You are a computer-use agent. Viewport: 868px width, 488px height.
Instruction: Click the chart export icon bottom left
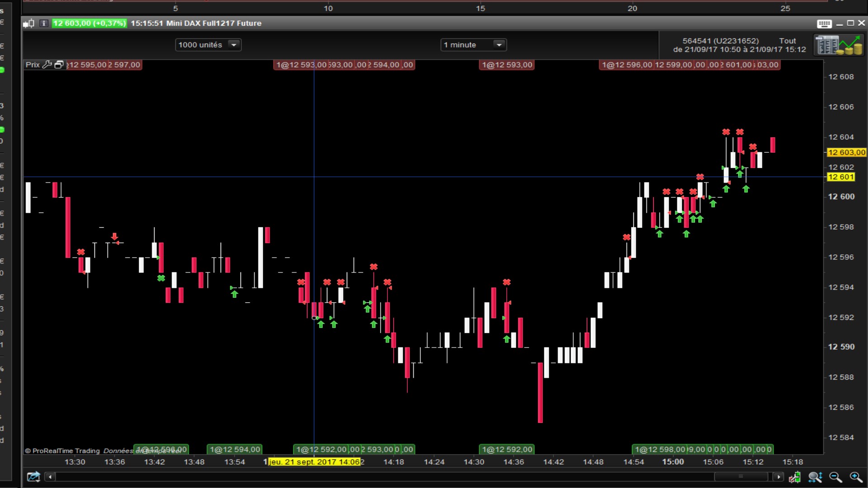[x=33, y=477]
